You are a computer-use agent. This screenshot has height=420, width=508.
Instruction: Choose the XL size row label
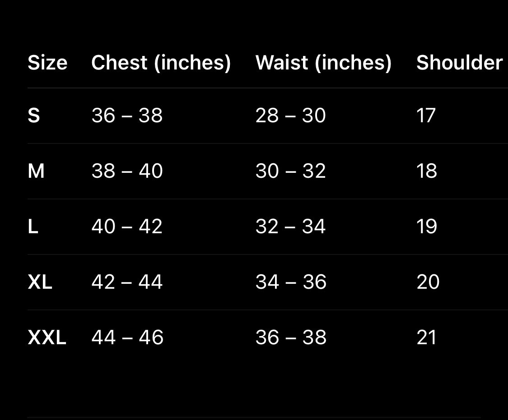pyautogui.click(x=40, y=282)
